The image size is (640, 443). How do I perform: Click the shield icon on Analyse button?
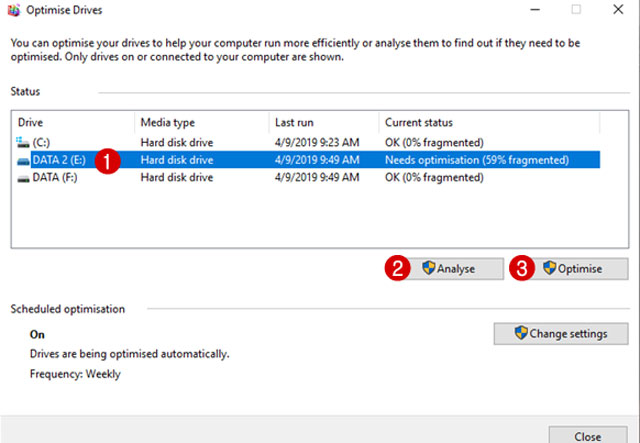(x=429, y=269)
